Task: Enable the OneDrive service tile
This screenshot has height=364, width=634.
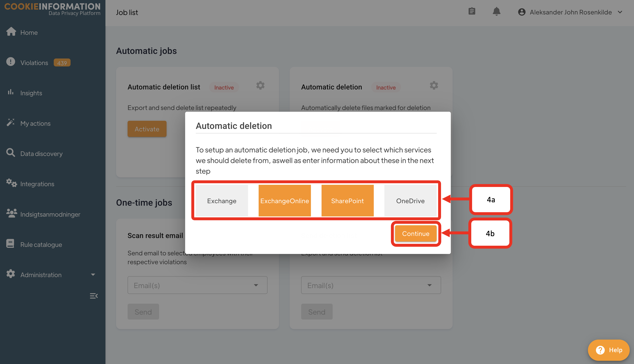Action: click(410, 201)
